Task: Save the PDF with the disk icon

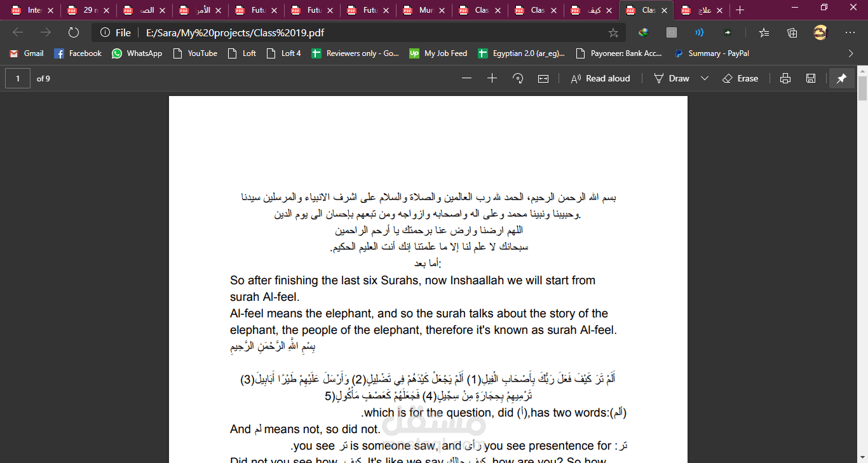Action: click(x=811, y=78)
